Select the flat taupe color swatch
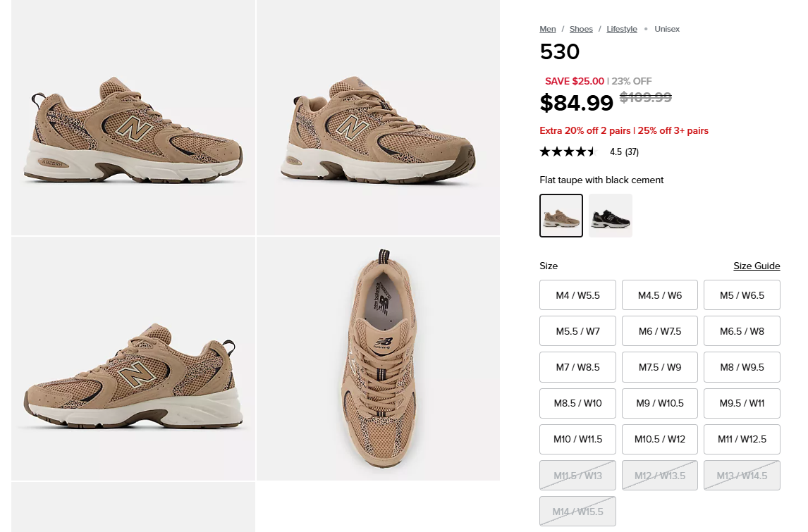Image resolution: width=808 pixels, height=532 pixels. (561, 216)
